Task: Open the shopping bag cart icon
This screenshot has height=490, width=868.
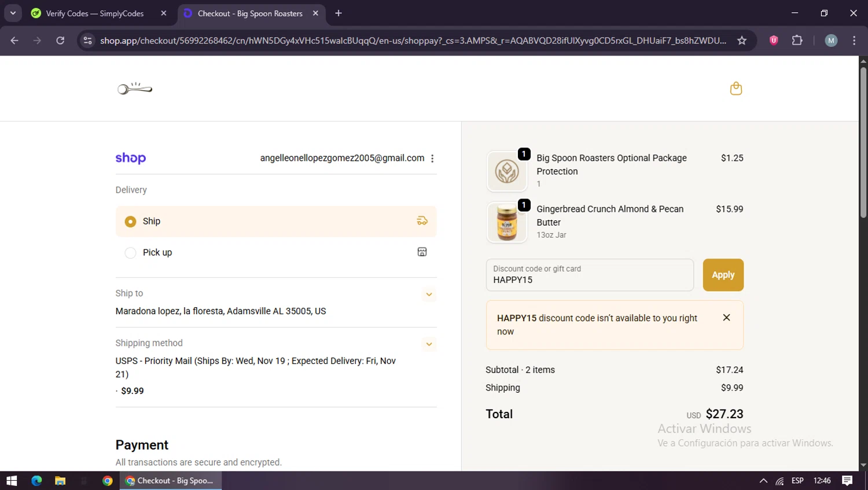Action: [735, 89]
